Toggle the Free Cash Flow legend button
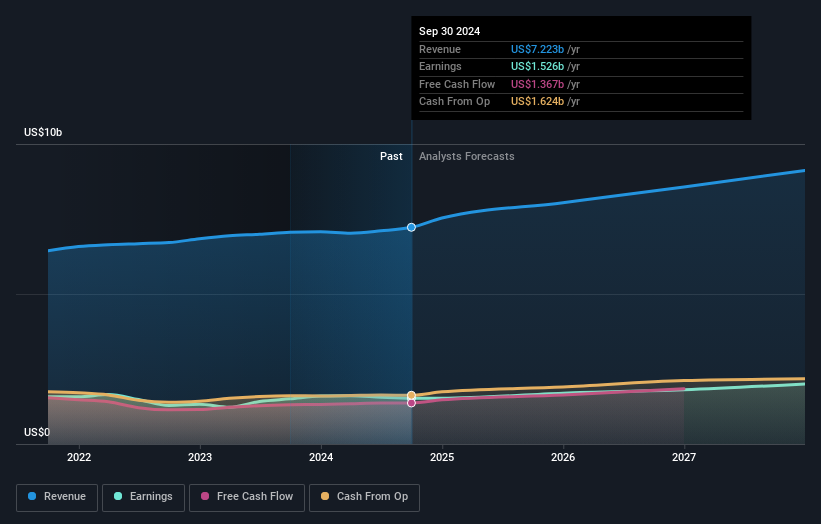The height and width of the screenshot is (524, 821). coord(247,497)
